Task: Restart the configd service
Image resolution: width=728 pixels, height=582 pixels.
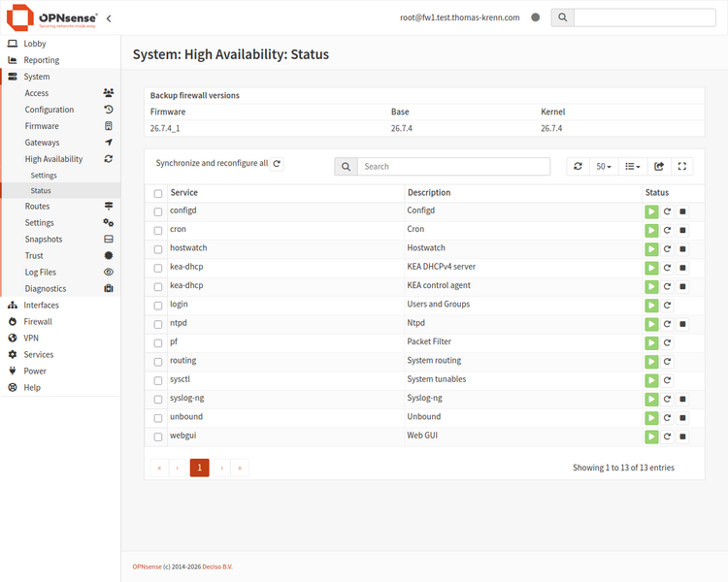Action: pos(667,211)
